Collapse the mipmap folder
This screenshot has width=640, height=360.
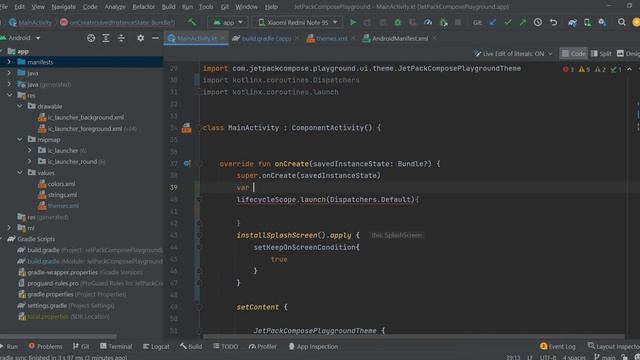click(x=20, y=140)
